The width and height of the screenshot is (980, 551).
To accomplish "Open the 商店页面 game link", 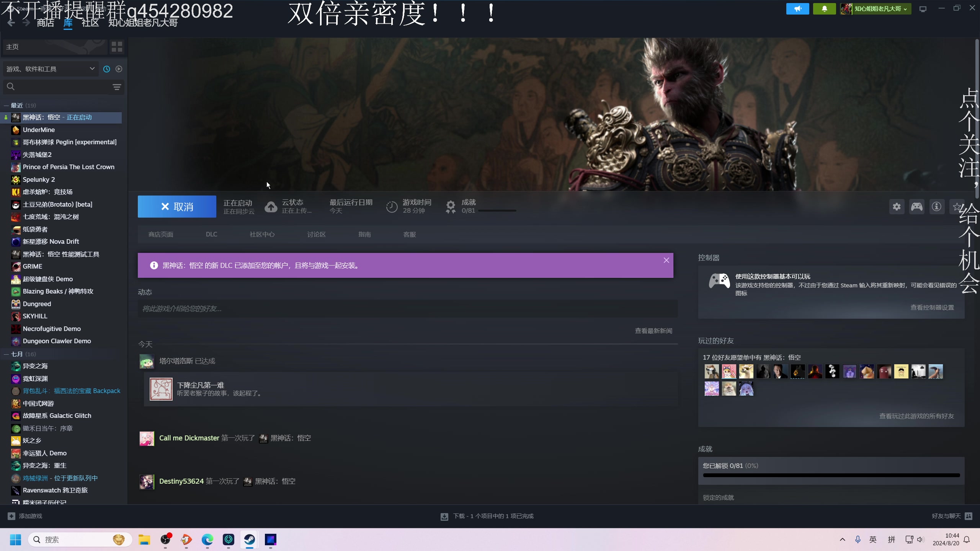I will [x=161, y=235].
